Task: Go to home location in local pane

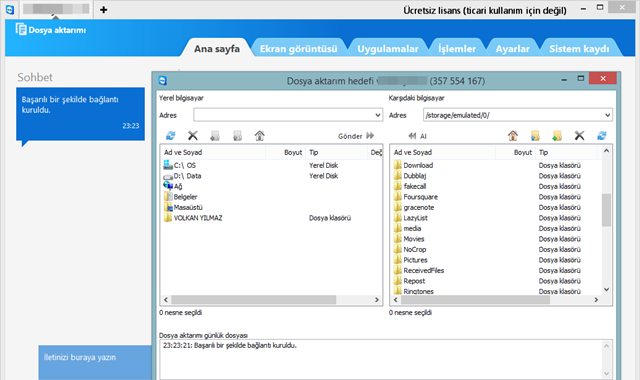Action: 260,136
